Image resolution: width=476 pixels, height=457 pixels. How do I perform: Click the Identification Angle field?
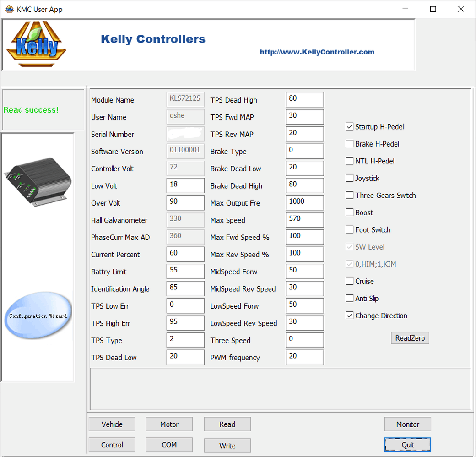point(185,288)
